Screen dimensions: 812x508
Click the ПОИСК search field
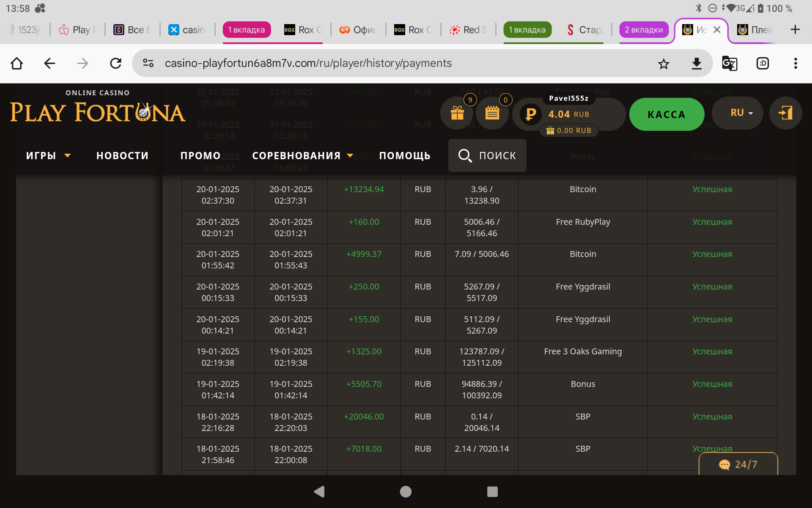pyautogui.click(x=487, y=156)
